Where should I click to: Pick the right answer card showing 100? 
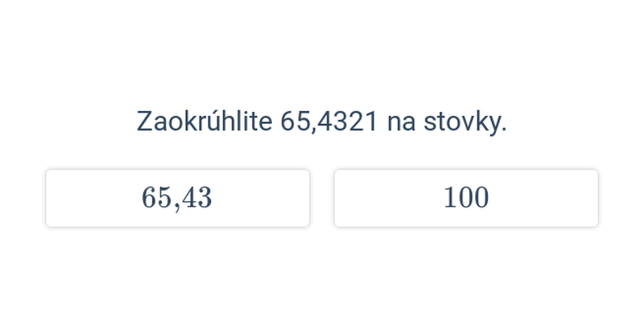click(466, 198)
